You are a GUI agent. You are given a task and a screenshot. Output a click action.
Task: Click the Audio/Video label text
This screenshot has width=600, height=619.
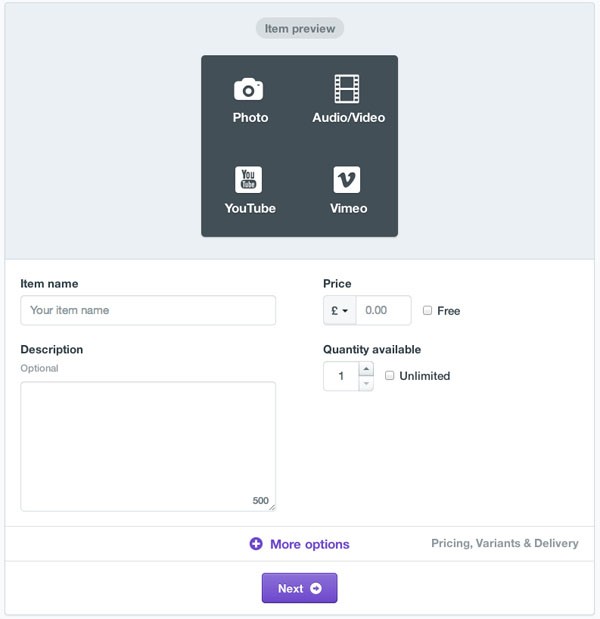349,118
